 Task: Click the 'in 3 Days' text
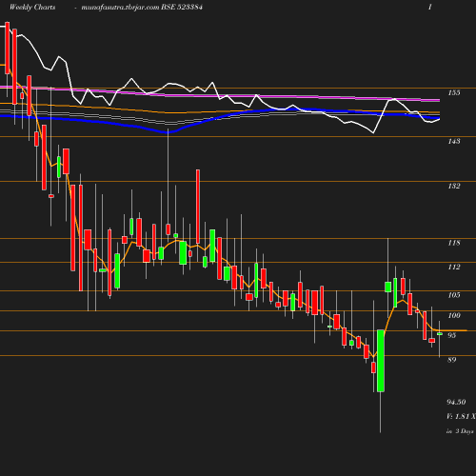click(x=460, y=431)
